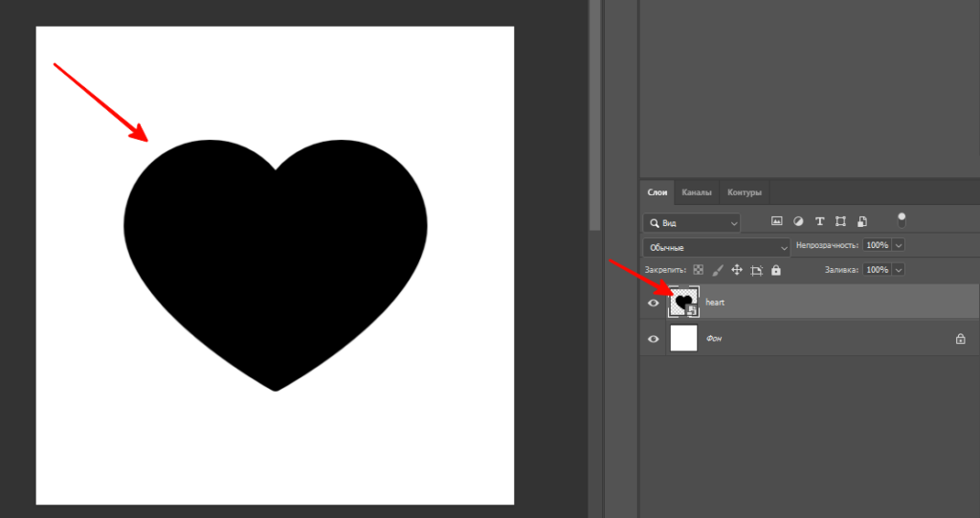Lock position move-arrows icon
This screenshot has height=518, width=980.
(x=737, y=271)
